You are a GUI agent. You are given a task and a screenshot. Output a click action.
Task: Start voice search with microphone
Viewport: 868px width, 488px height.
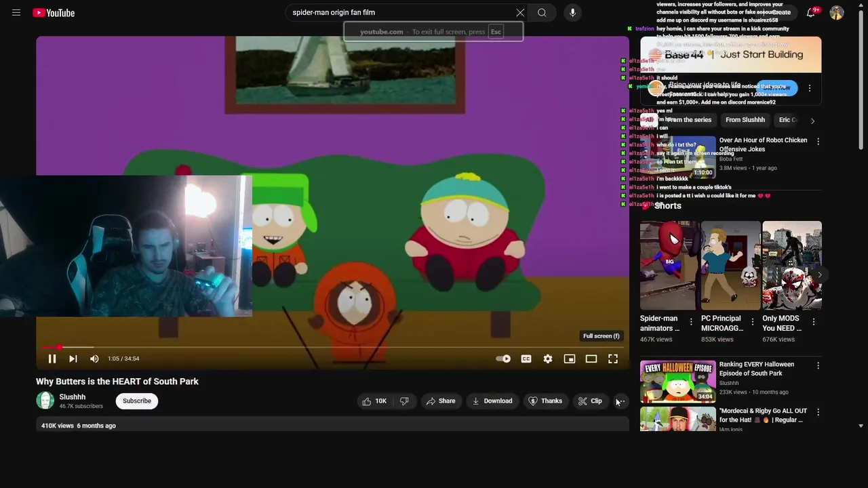572,13
